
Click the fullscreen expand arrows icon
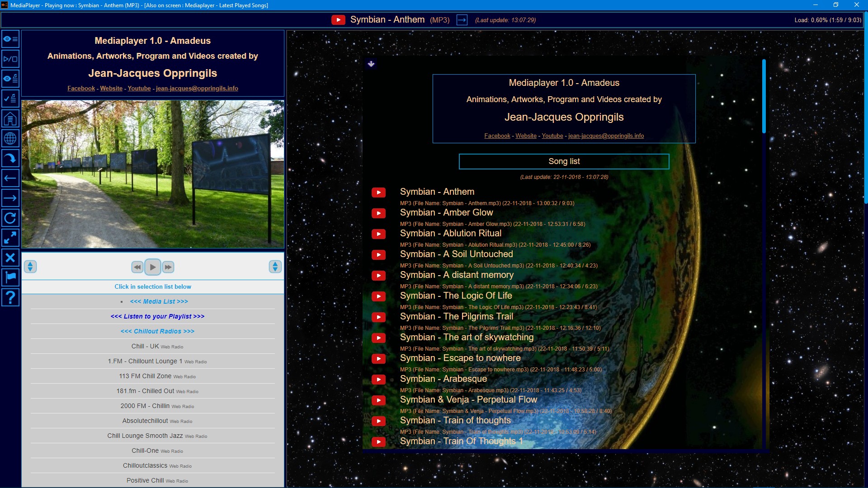(10, 238)
